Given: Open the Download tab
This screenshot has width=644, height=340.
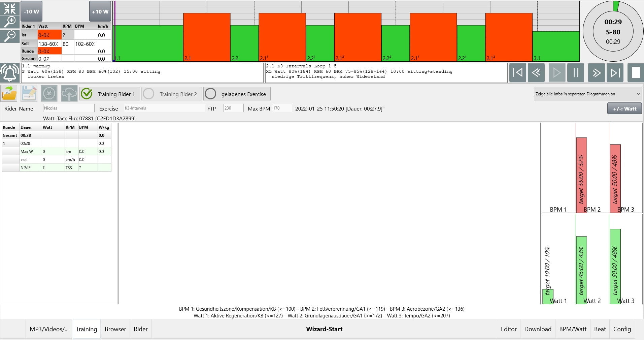Looking at the screenshot, I should (x=538, y=329).
